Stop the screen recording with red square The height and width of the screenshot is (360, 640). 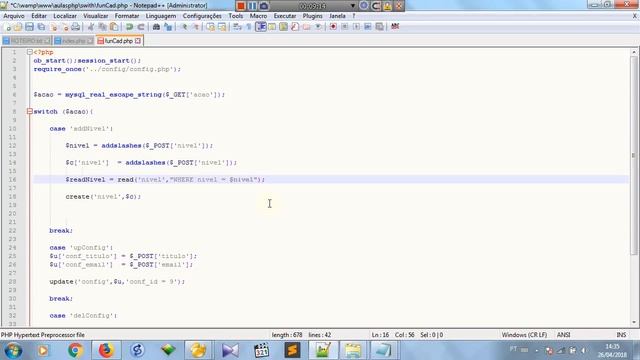point(241,6)
